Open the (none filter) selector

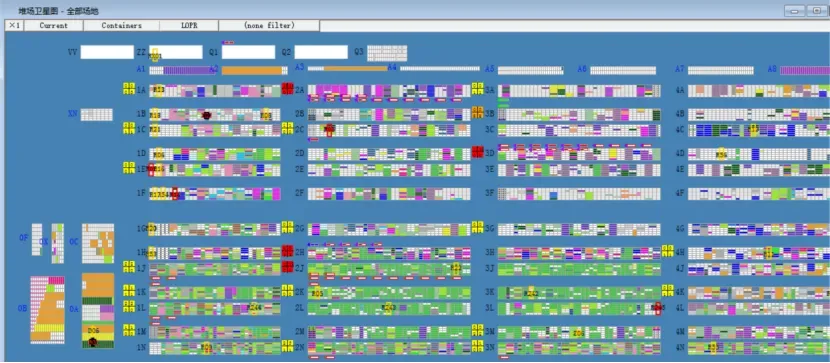tap(269, 25)
